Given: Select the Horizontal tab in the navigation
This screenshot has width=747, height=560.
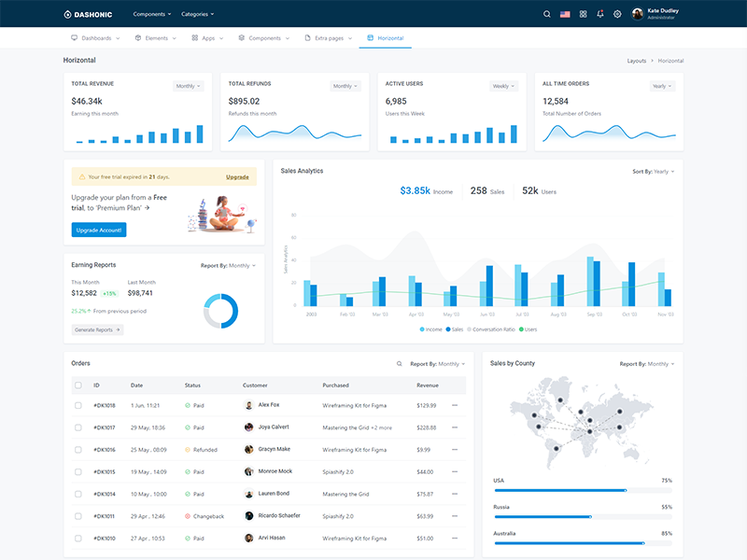Looking at the screenshot, I should click(x=386, y=38).
